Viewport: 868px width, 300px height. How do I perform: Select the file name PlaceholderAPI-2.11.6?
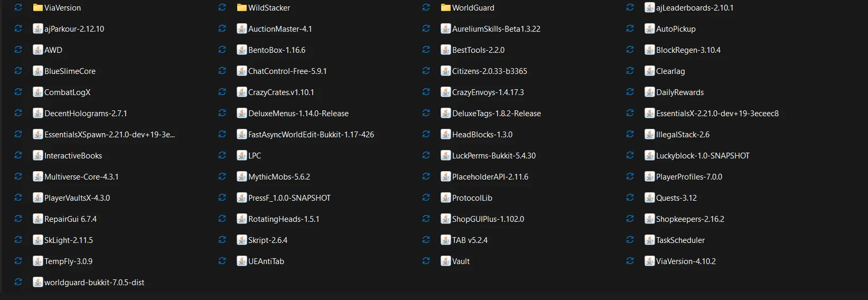click(490, 177)
